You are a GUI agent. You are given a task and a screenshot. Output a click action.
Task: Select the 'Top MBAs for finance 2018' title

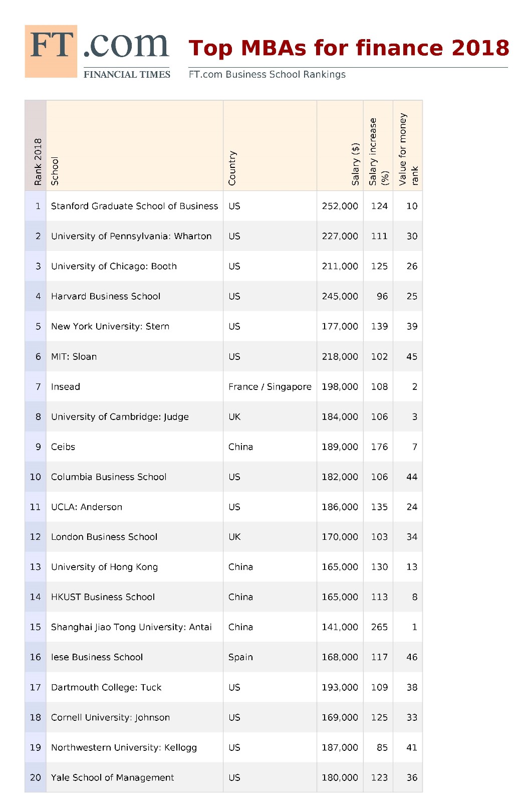point(349,48)
